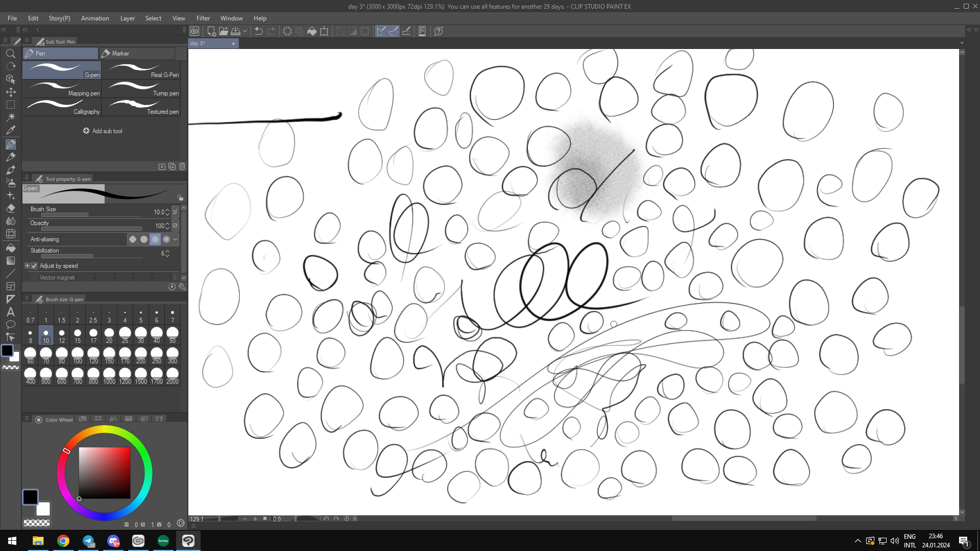980x551 pixels.
Task: Open Chrome from the Windows taskbar
Action: click(x=63, y=541)
